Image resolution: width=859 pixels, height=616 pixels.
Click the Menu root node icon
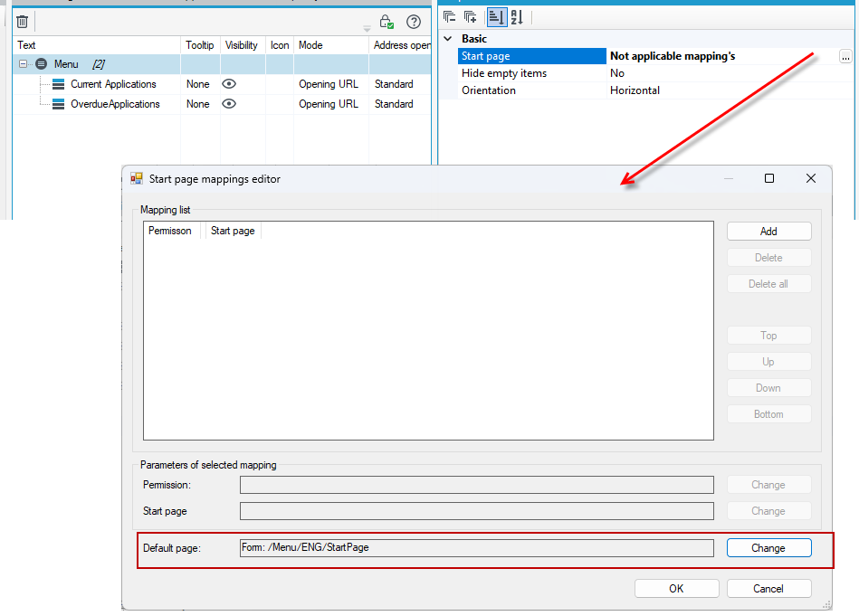click(41, 64)
